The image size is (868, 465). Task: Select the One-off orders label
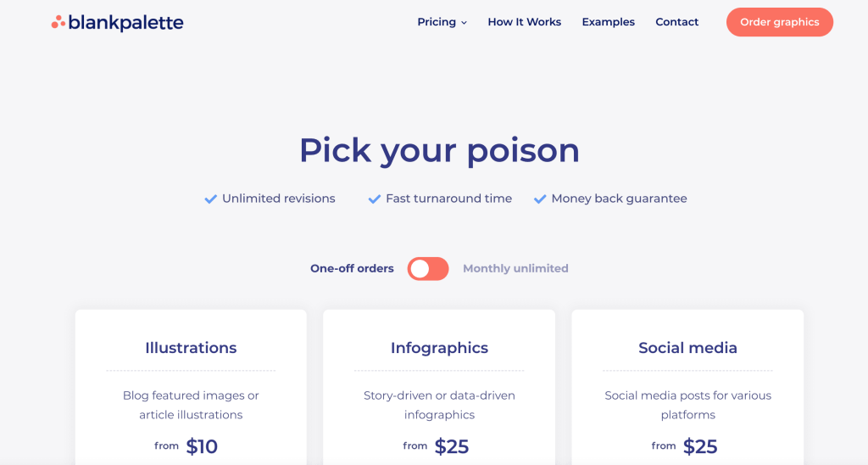[352, 268]
